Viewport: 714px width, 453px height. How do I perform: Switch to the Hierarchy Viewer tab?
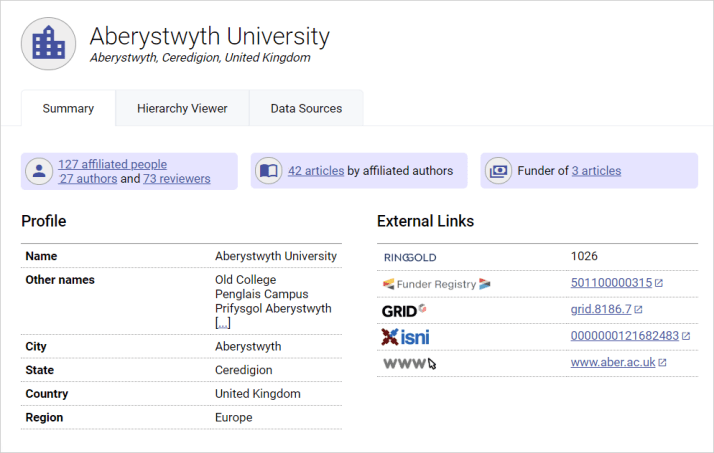pos(182,108)
